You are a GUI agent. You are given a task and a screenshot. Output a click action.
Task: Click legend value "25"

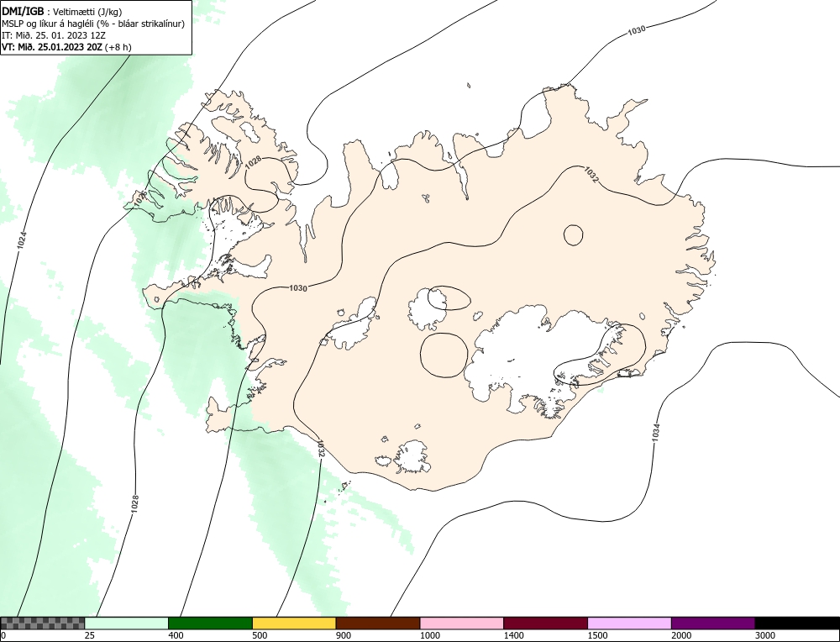pyautogui.click(x=90, y=636)
